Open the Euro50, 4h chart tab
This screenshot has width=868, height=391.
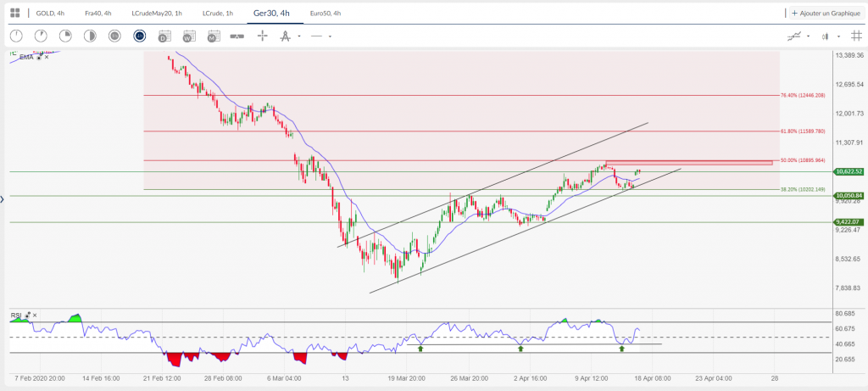tap(325, 14)
